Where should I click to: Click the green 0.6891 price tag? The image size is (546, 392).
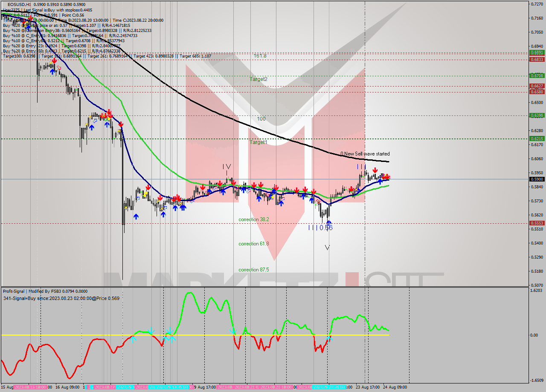click(x=537, y=52)
